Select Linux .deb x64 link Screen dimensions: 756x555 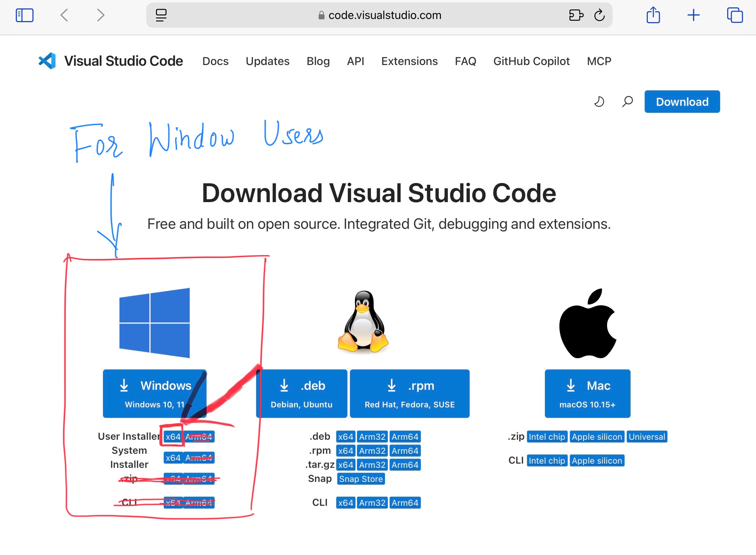tap(346, 437)
